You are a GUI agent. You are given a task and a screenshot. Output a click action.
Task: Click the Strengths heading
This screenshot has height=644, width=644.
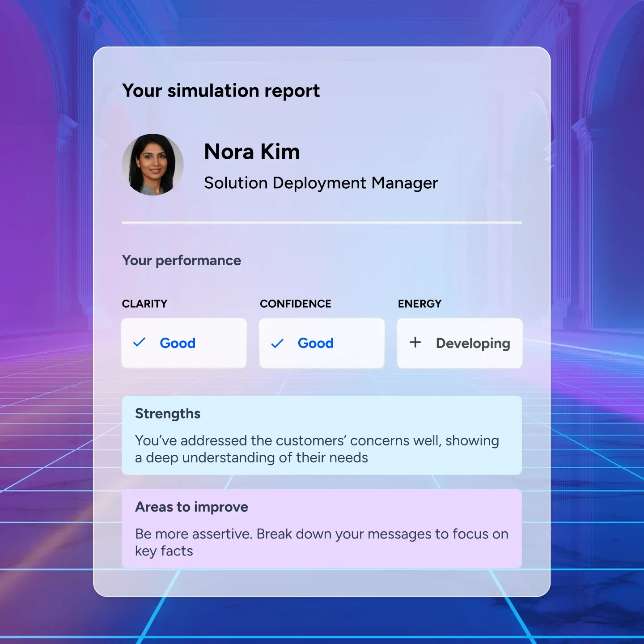pyautogui.click(x=168, y=414)
